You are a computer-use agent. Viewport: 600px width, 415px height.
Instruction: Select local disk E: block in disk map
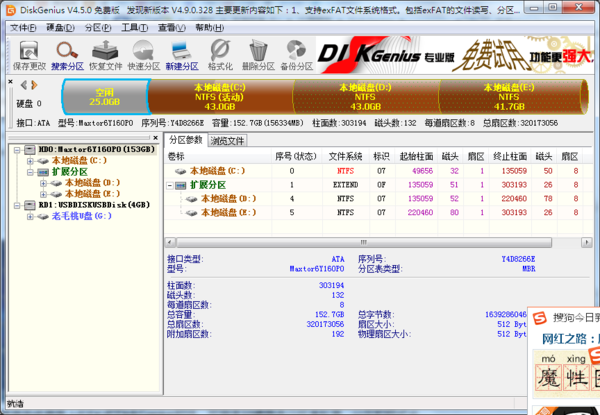click(512, 97)
